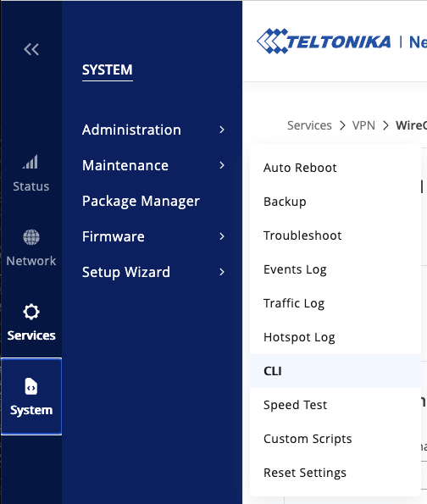
Task: Choose Troubleshoot option
Action: pyautogui.click(x=335, y=235)
